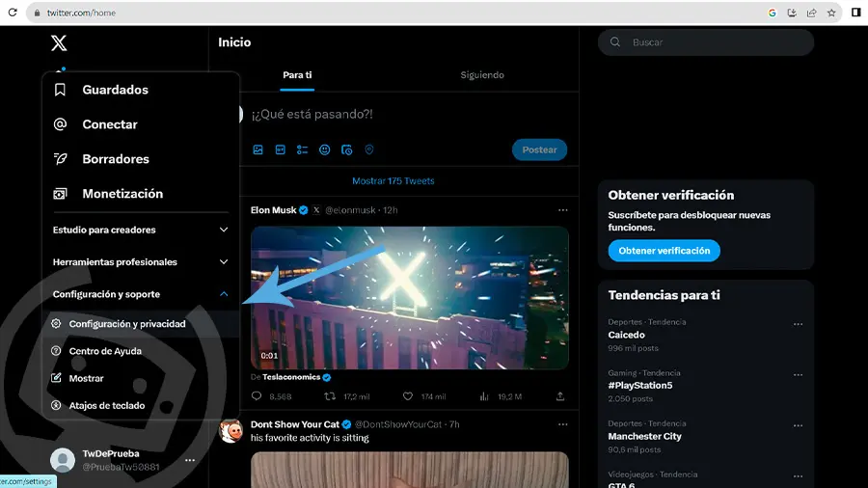Bookmark page with browser star icon
The width and height of the screenshot is (868, 488).
(831, 13)
